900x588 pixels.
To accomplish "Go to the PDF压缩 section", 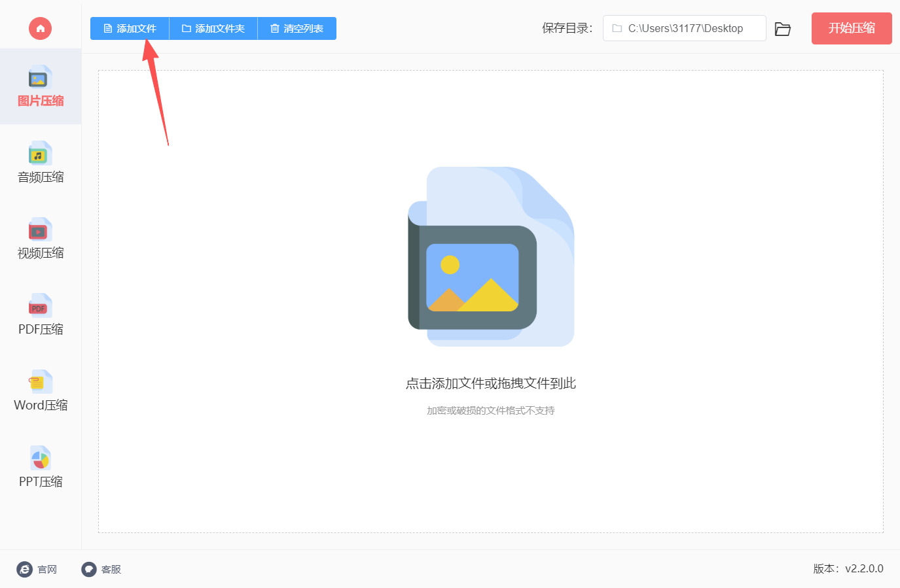I will coord(41,315).
